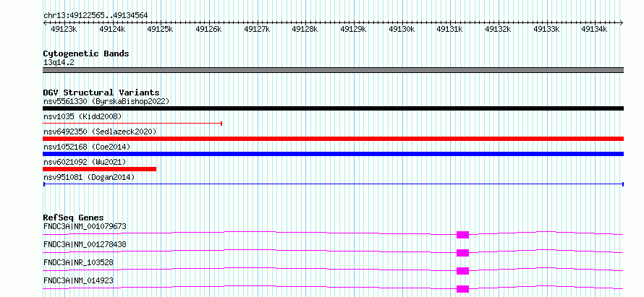Open the nsv1052168 (Coe2014) label
The image size is (644, 297).
tap(87, 147)
